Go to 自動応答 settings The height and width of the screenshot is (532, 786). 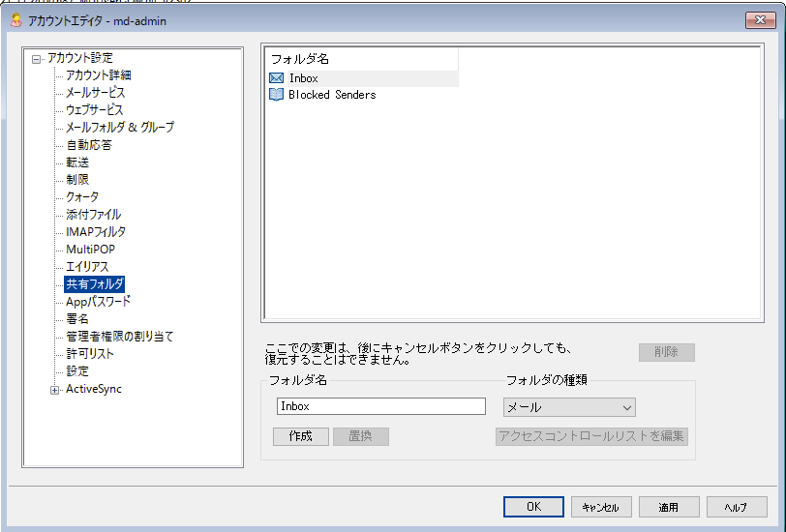tap(88, 145)
